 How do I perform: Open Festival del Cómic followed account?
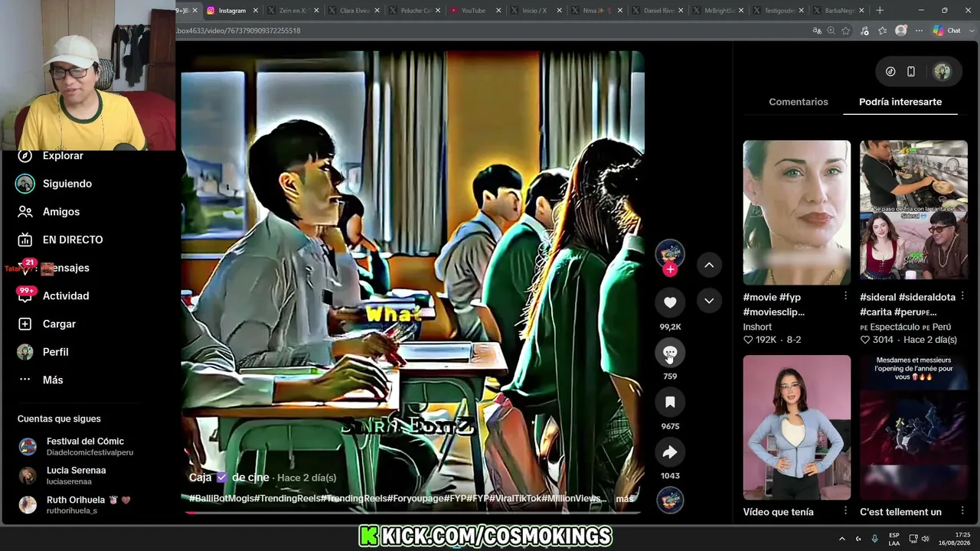(x=77, y=446)
